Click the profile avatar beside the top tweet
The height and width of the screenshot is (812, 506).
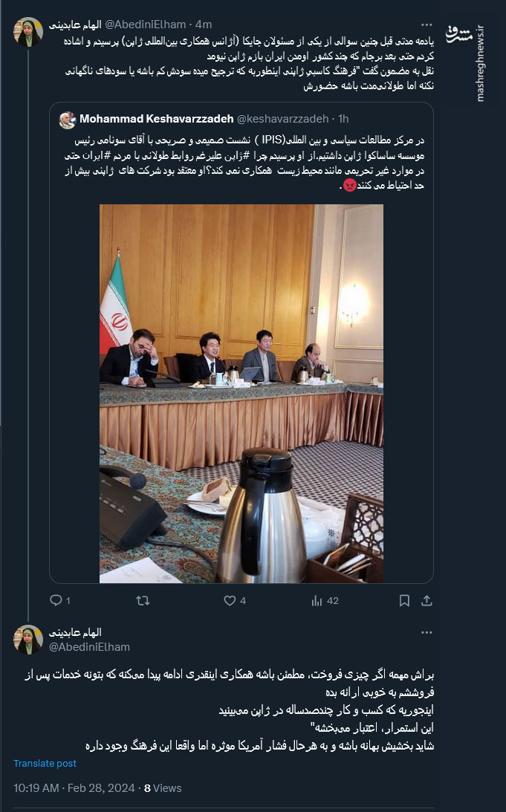click(28, 32)
